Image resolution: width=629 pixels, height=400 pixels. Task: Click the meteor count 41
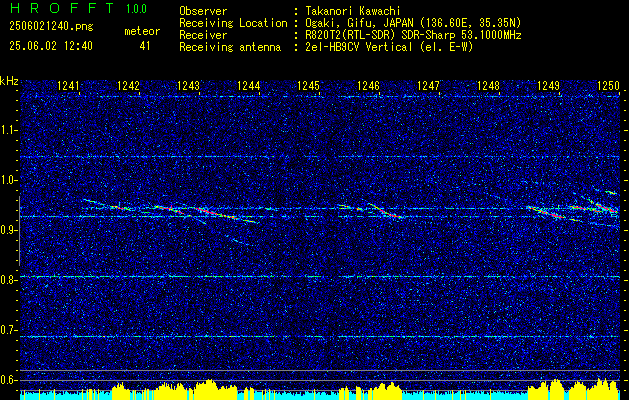[145, 46]
